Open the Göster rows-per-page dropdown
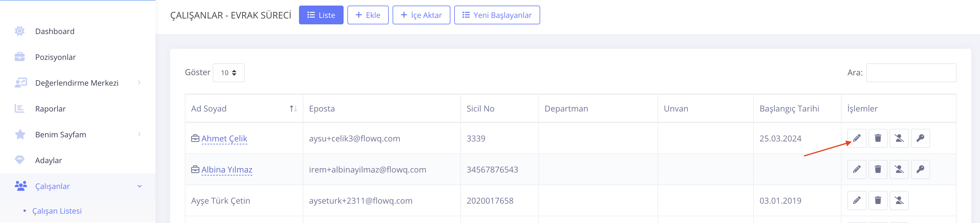 click(x=228, y=73)
